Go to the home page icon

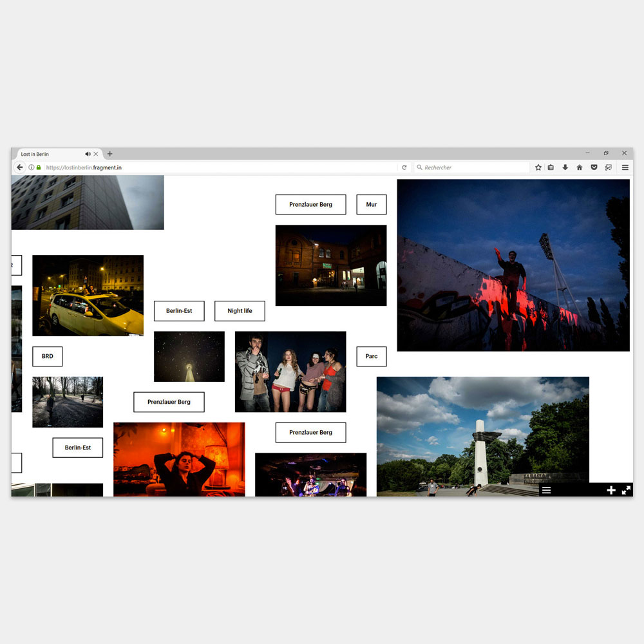(x=580, y=167)
